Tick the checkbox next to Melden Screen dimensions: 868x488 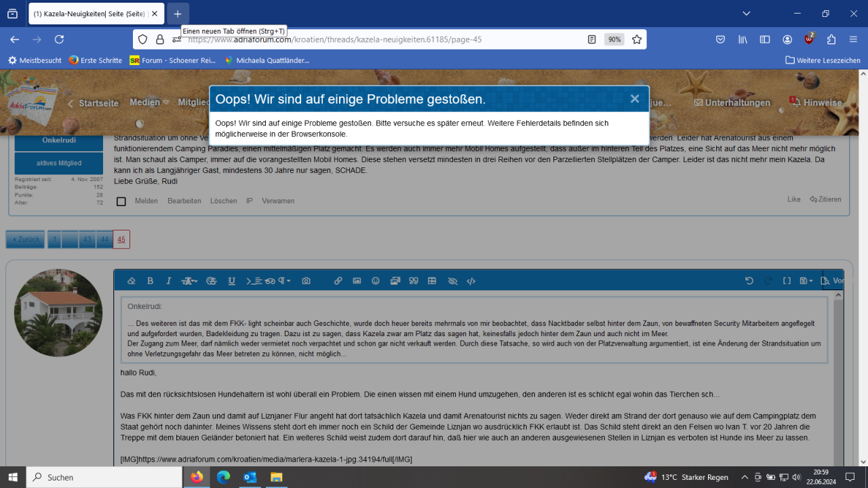(x=121, y=201)
